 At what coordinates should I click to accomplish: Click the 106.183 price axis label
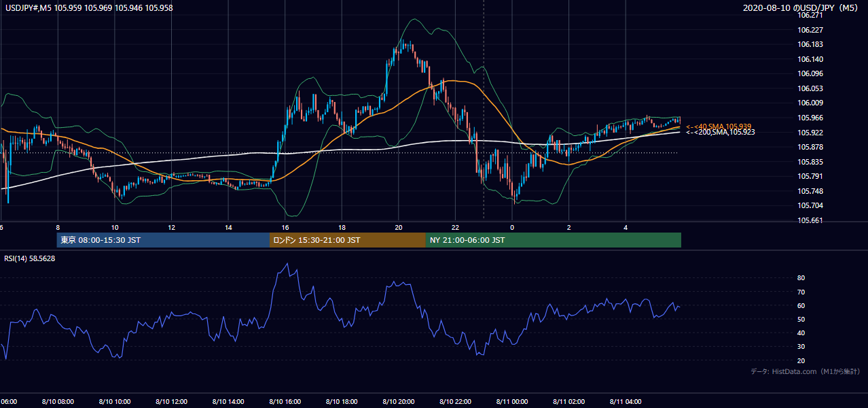tap(810, 44)
